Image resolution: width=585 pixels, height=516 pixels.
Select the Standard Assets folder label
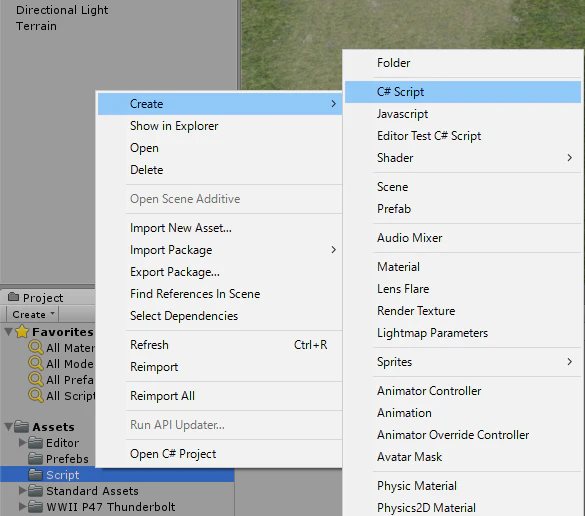tap(92, 491)
